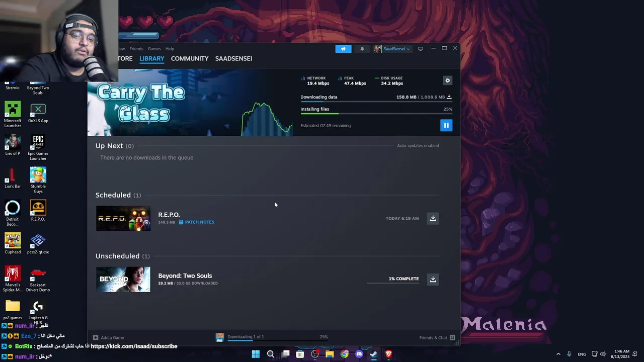Screen dimensions: 644x362
Task: Click Auto-updates enabled label
Action: coord(418,146)
